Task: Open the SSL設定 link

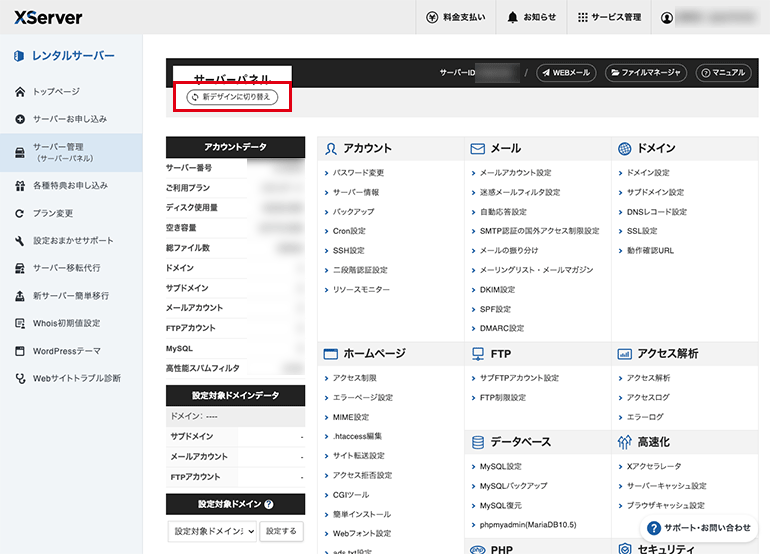Action: (x=642, y=231)
